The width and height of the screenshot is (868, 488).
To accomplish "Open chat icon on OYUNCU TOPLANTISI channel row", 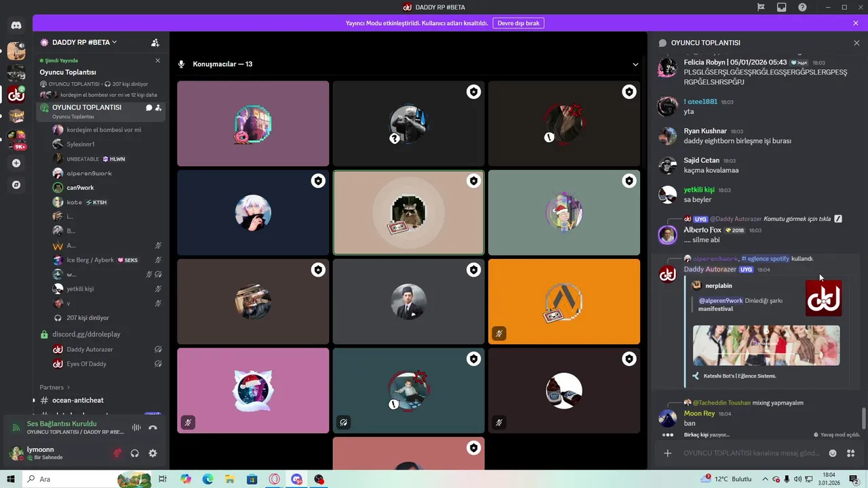I will [149, 108].
